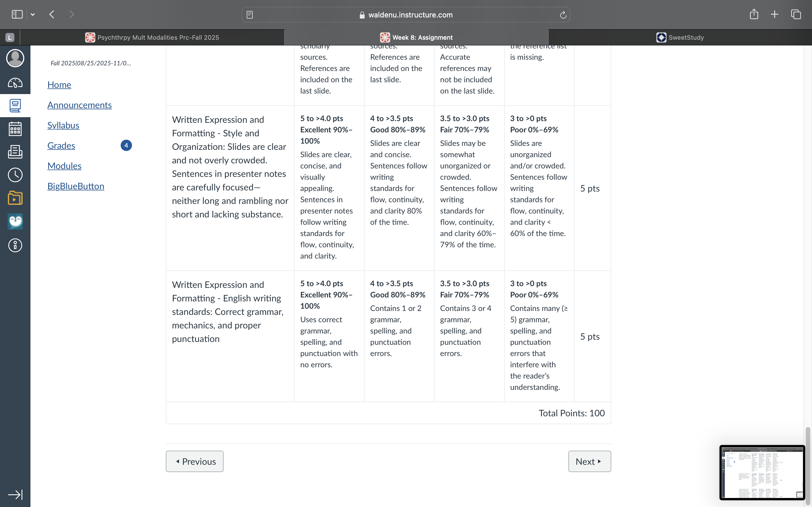812x507 pixels.
Task: Switch to the SweetStudy tab
Action: 680,37
